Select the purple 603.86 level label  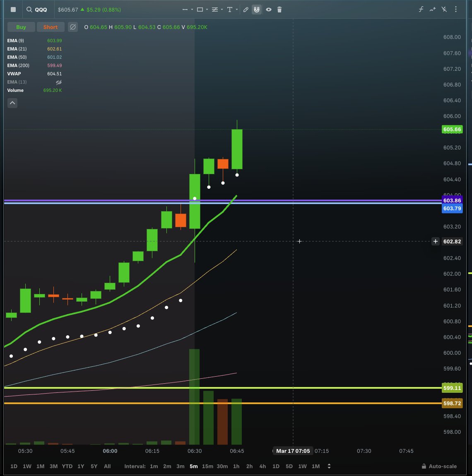point(452,200)
